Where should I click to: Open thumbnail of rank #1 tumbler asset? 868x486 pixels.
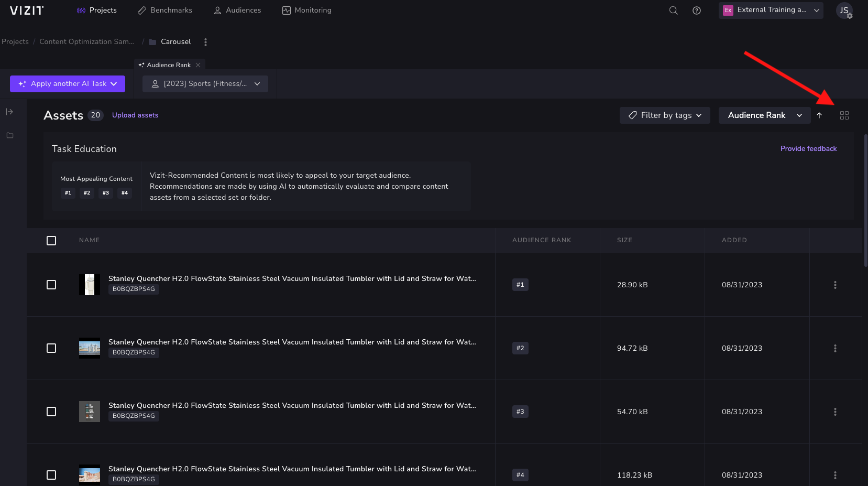pyautogui.click(x=90, y=285)
